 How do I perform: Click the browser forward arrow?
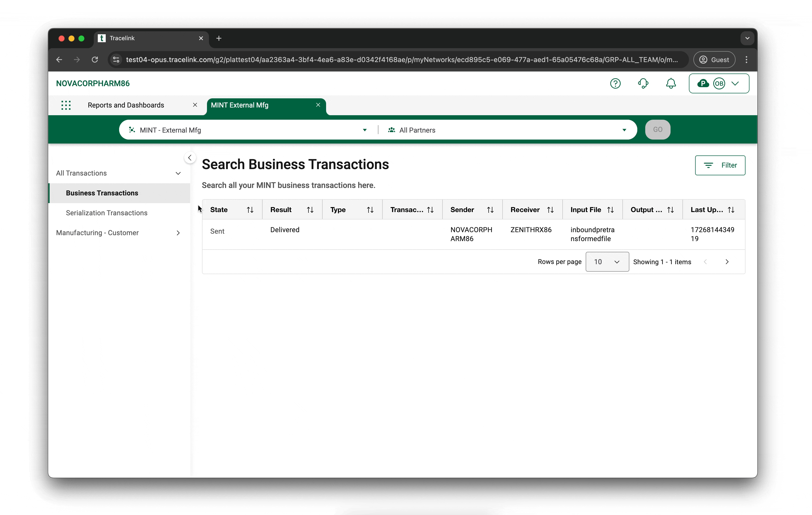pyautogui.click(x=77, y=60)
